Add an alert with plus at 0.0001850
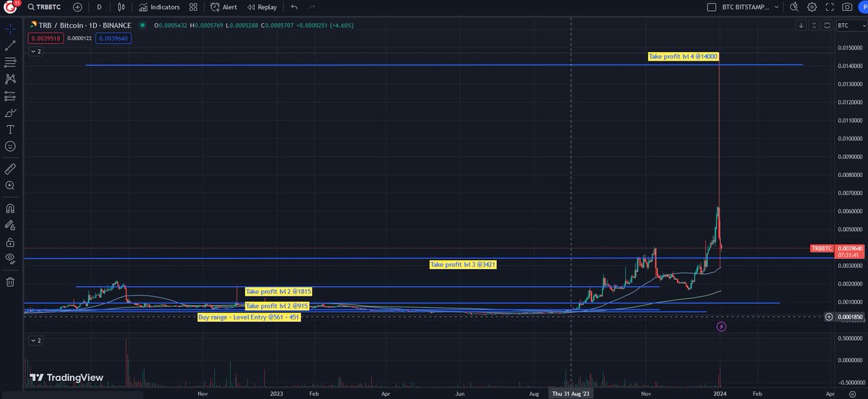868x399 pixels. tap(829, 317)
